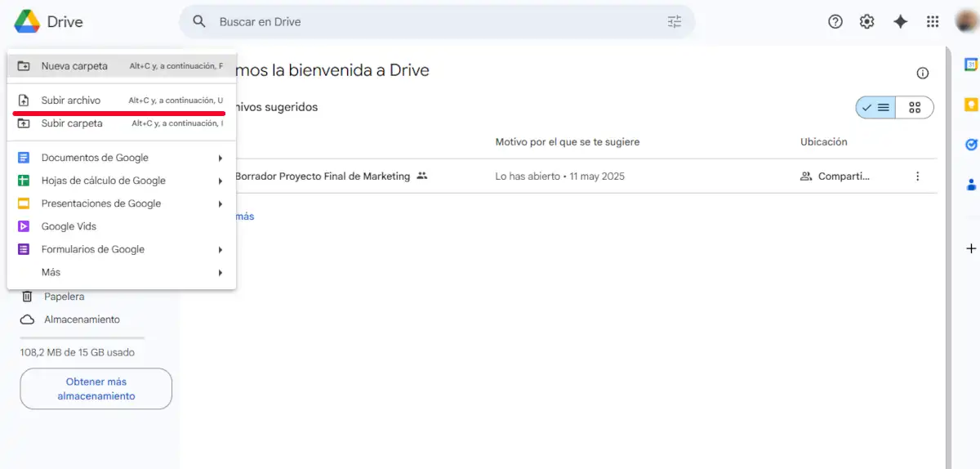Show details via the info icon

point(923,74)
